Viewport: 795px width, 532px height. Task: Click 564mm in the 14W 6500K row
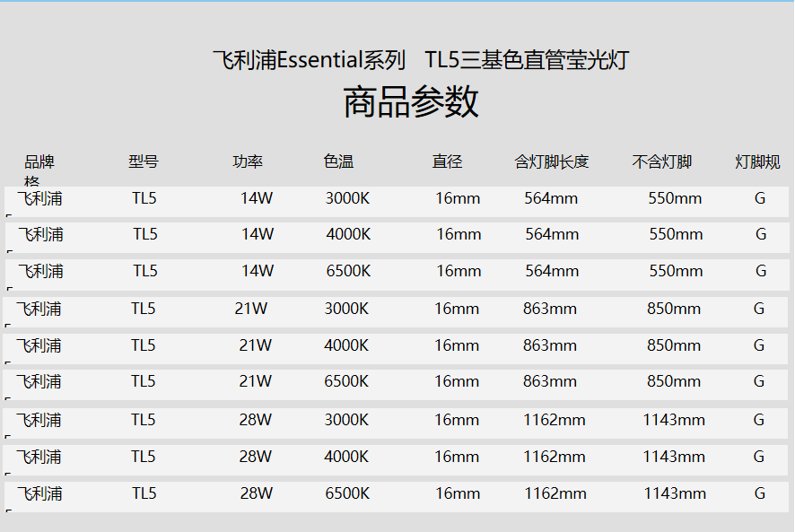coord(552,271)
